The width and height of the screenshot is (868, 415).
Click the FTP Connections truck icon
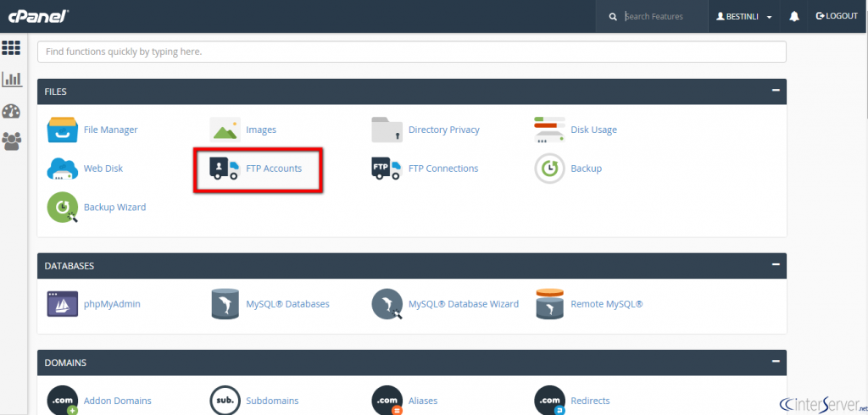387,169
